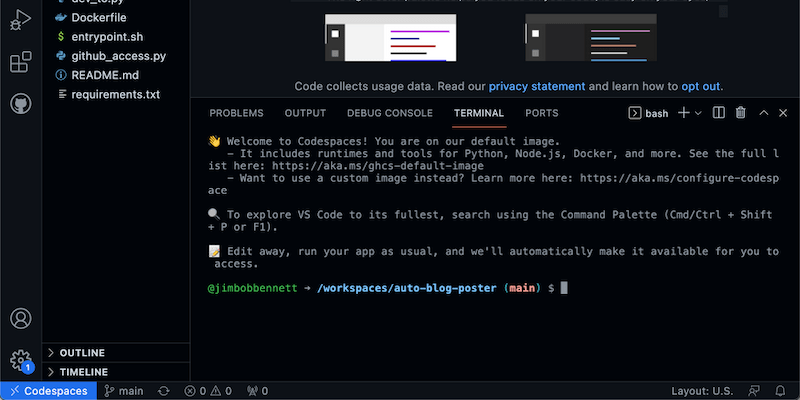Click the forwarded ports status item
Viewport: 800px width, 400px height.
pos(257,391)
